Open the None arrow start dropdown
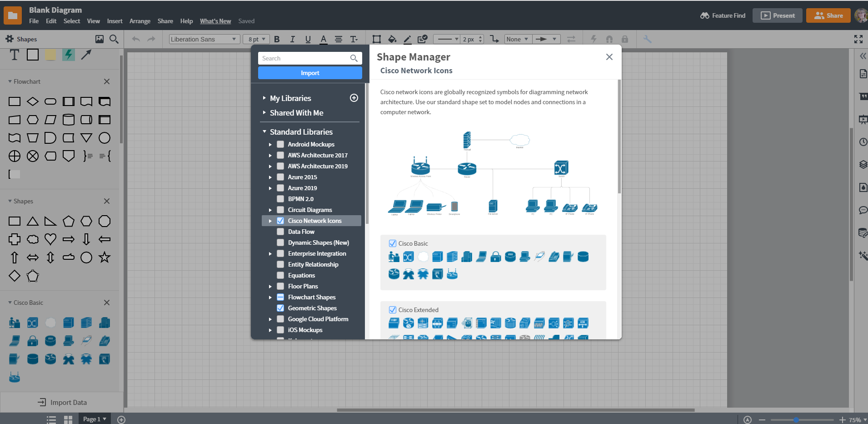 (518, 39)
